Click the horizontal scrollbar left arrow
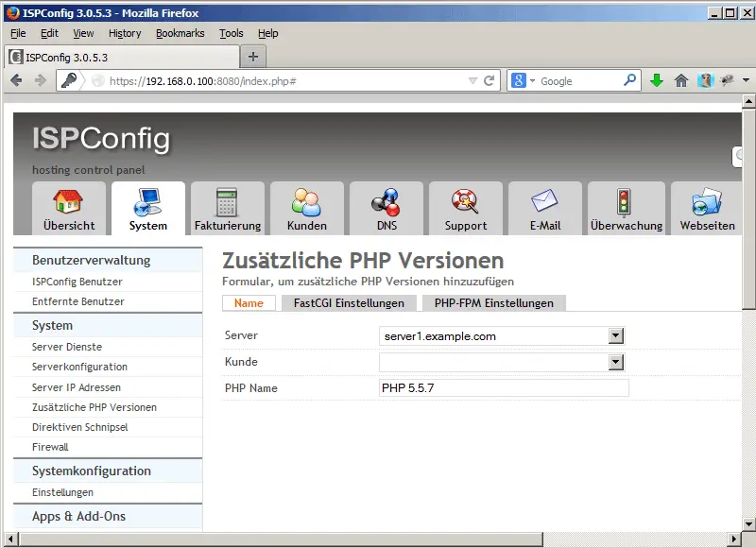The image size is (756, 548). [x=10, y=539]
